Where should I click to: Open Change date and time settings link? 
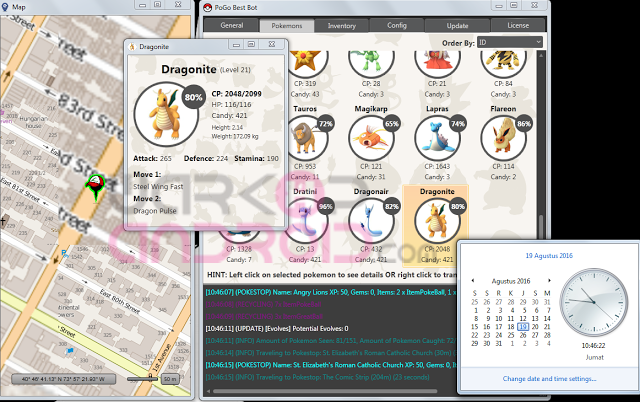click(x=549, y=379)
